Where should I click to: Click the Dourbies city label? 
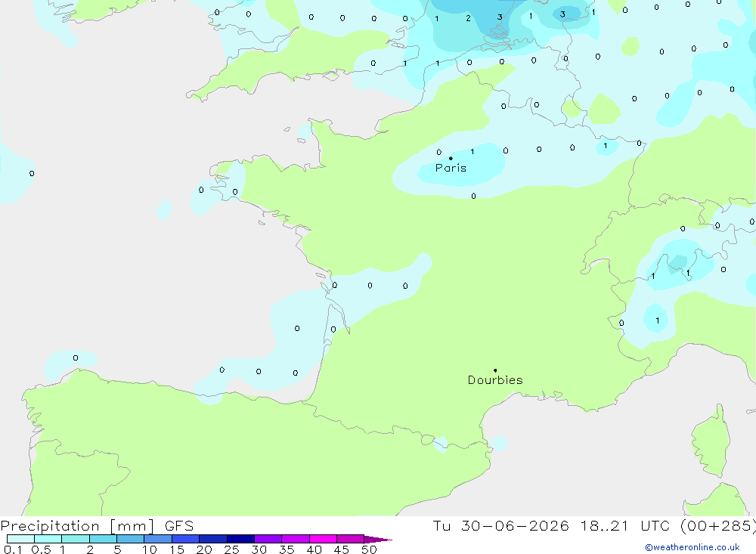pyautogui.click(x=495, y=380)
